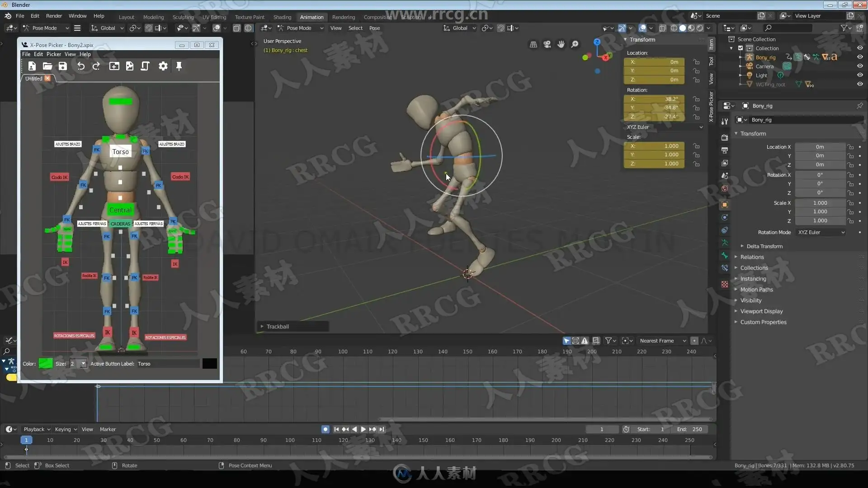Open the Nearest Frame dropdown
The image size is (868, 488).
662,341
